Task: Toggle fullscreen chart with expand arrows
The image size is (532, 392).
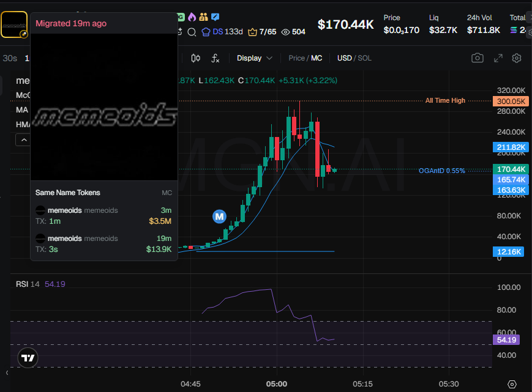Action: point(498,58)
